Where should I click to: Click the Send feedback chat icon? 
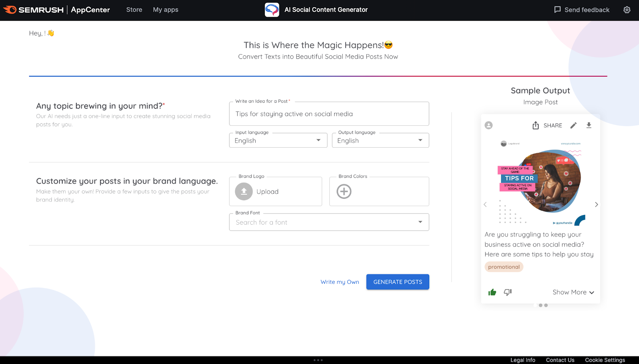coord(558,10)
